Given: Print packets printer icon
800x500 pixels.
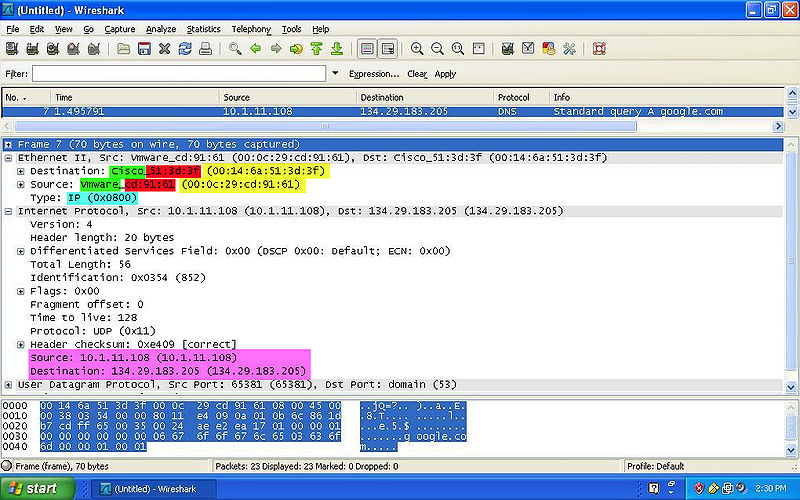Looking at the screenshot, I should [x=205, y=49].
